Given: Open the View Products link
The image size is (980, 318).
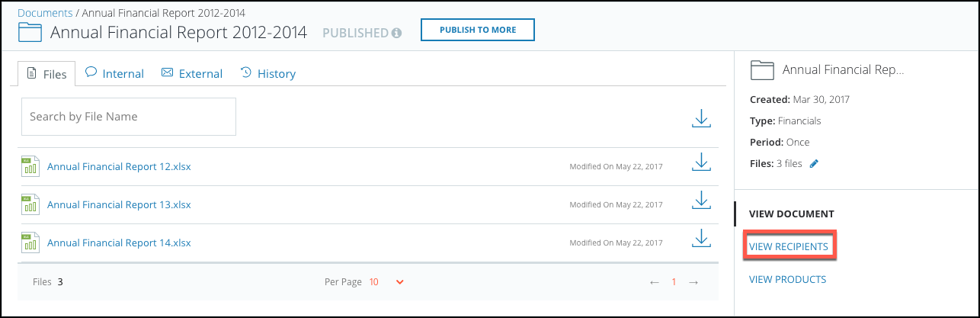Looking at the screenshot, I should pyautogui.click(x=788, y=279).
